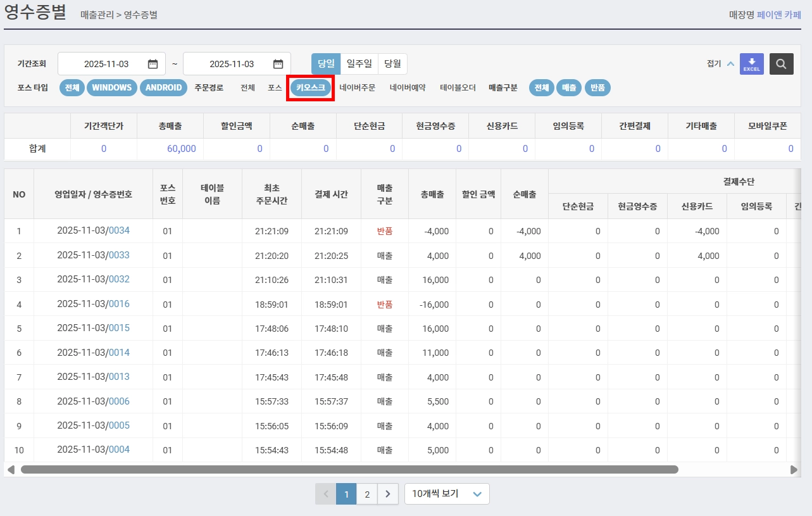This screenshot has height=516, width=812.
Task: Toggle the ANDROID POS type filter
Action: [x=163, y=88]
